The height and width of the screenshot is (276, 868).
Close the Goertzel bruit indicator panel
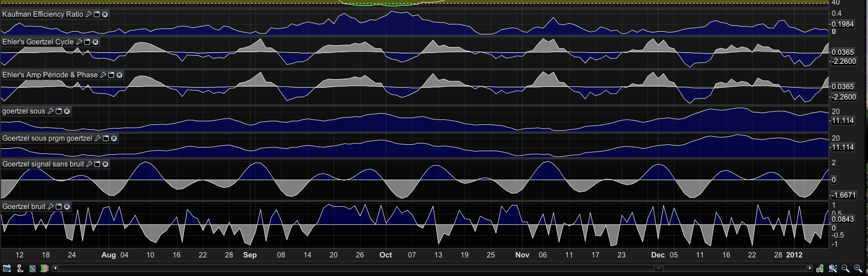click(67, 207)
